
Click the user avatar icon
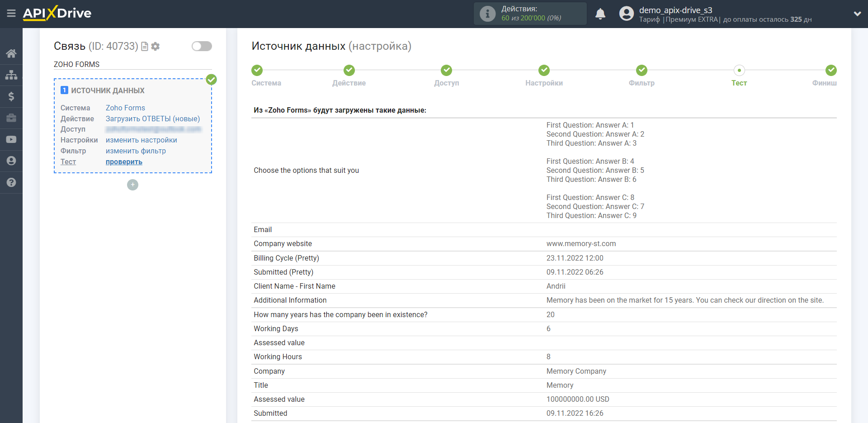point(627,14)
